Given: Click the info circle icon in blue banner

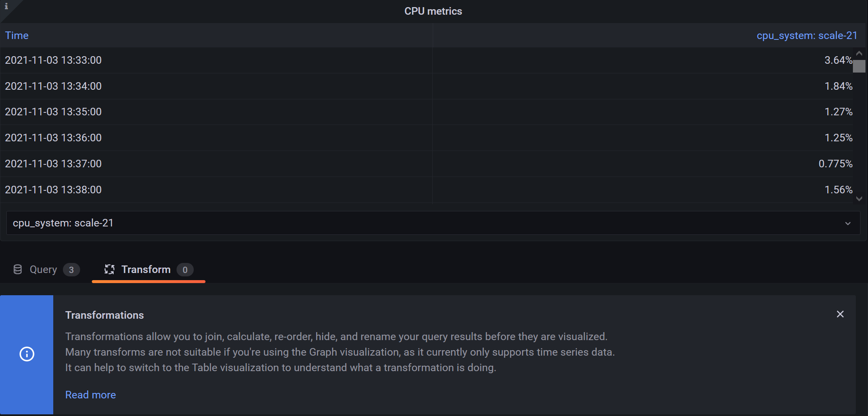Looking at the screenshot, I should [x=27, y=354].
